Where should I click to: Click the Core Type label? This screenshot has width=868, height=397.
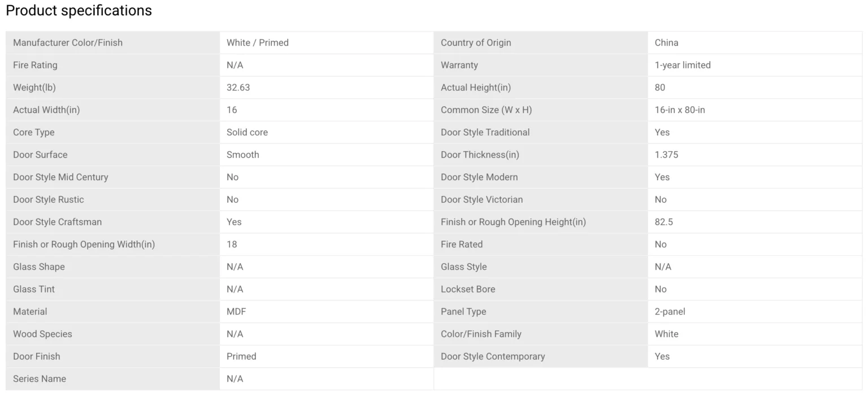[34, 132]
